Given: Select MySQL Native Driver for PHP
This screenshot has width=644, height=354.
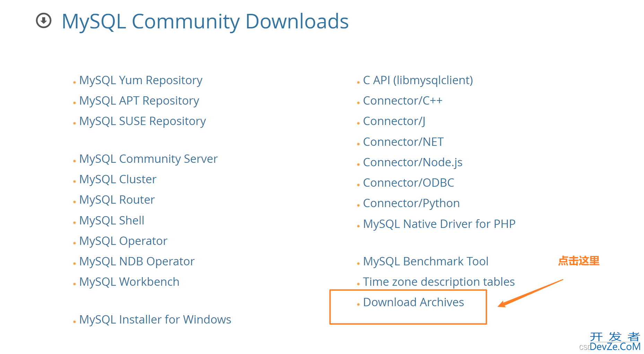Looking at the screenshot, I should tap(439, 224).
